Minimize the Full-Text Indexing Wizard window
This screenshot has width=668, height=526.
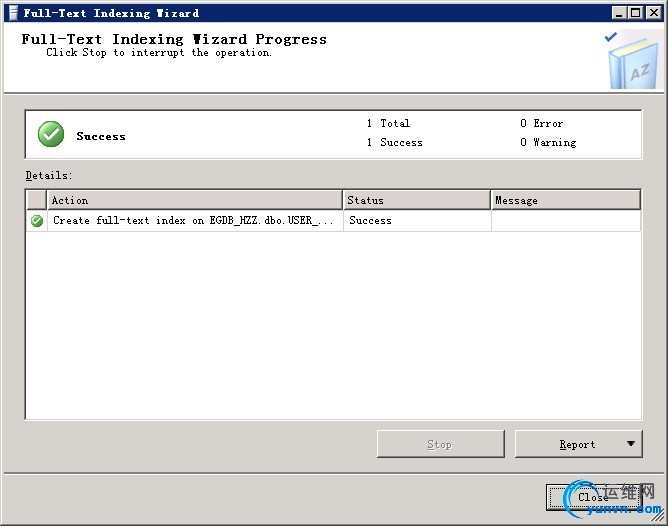[619, 13]
